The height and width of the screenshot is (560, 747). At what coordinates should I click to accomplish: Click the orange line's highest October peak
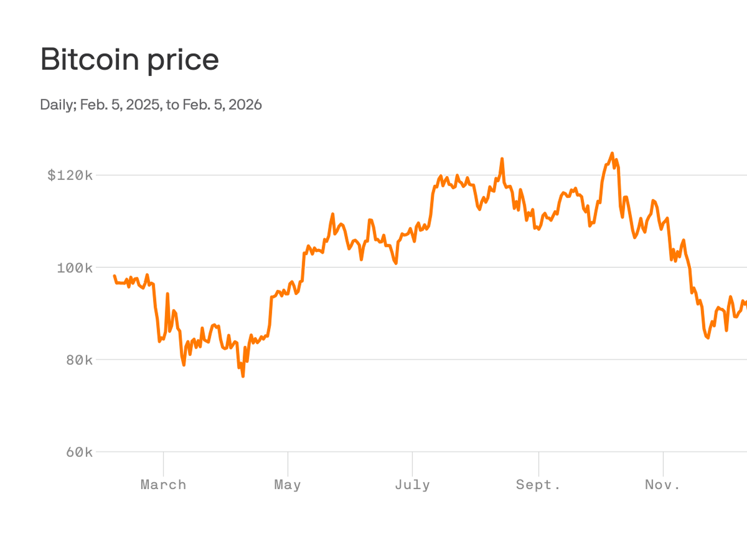(x=612, y=154)
